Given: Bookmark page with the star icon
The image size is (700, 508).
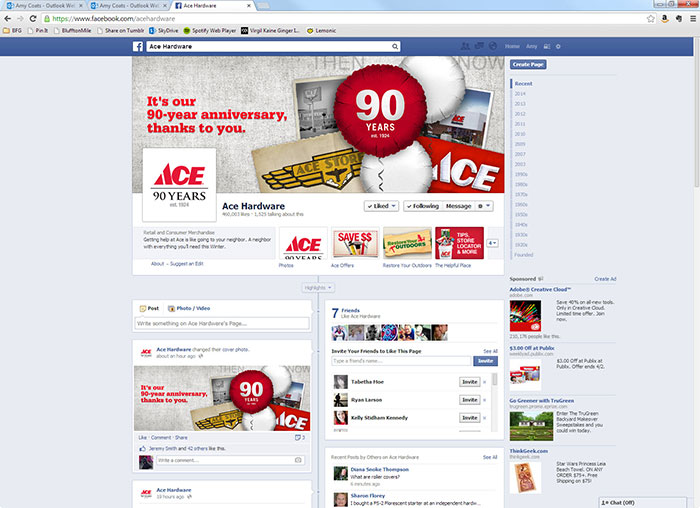Looking at the screenshot, I should [650, 19].
